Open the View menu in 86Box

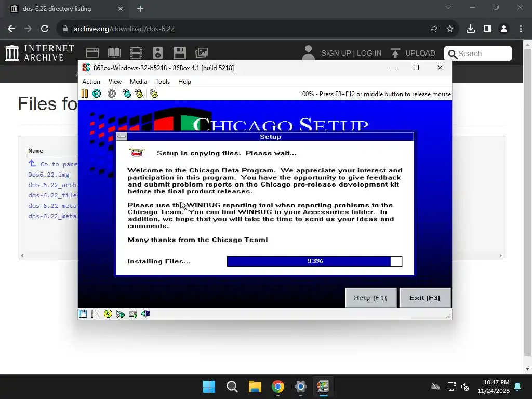[x=115, y=82]
